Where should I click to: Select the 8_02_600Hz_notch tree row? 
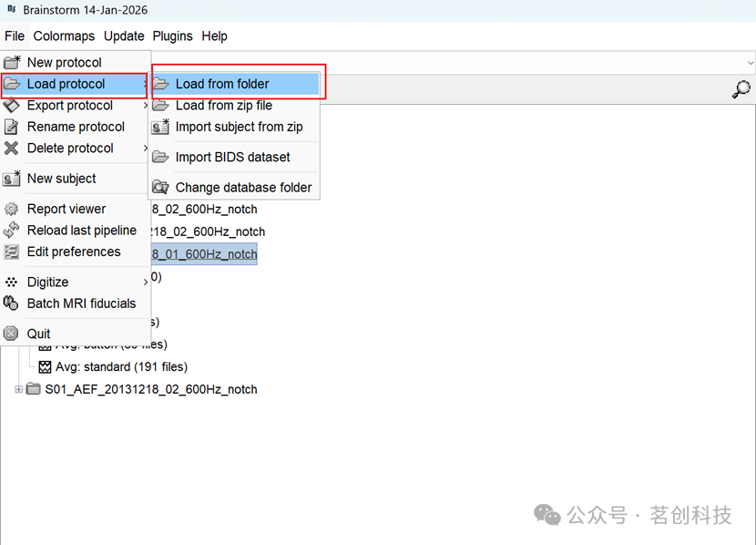204,210
